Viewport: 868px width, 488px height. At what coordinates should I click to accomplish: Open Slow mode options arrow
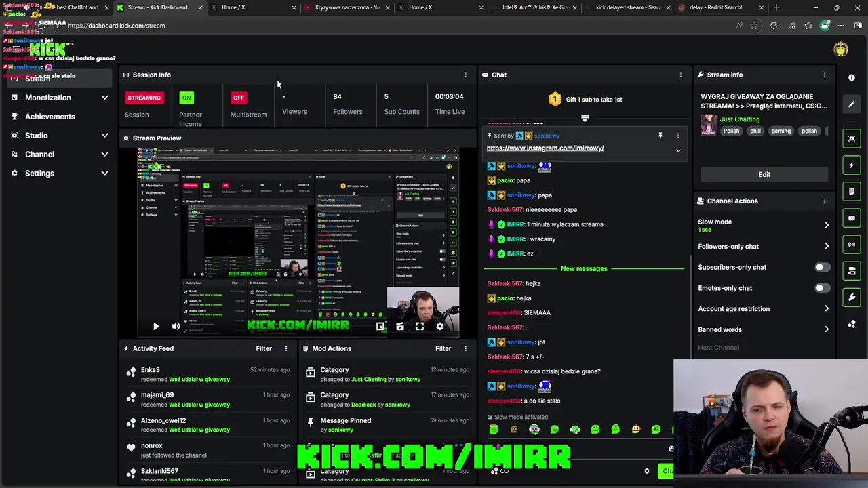[x=826, y=225]
